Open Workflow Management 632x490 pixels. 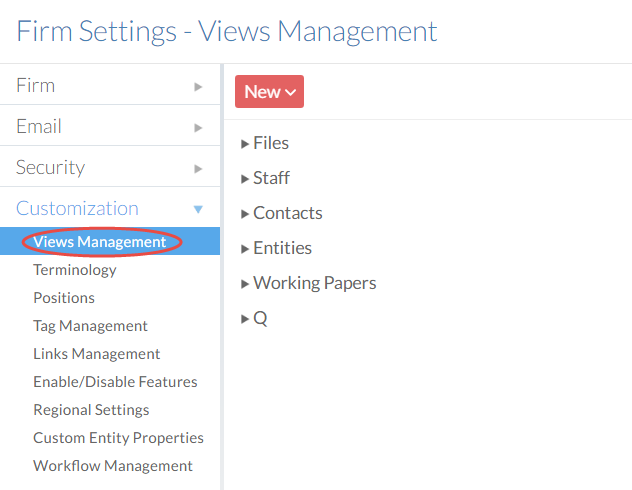(x=113, y=466)
